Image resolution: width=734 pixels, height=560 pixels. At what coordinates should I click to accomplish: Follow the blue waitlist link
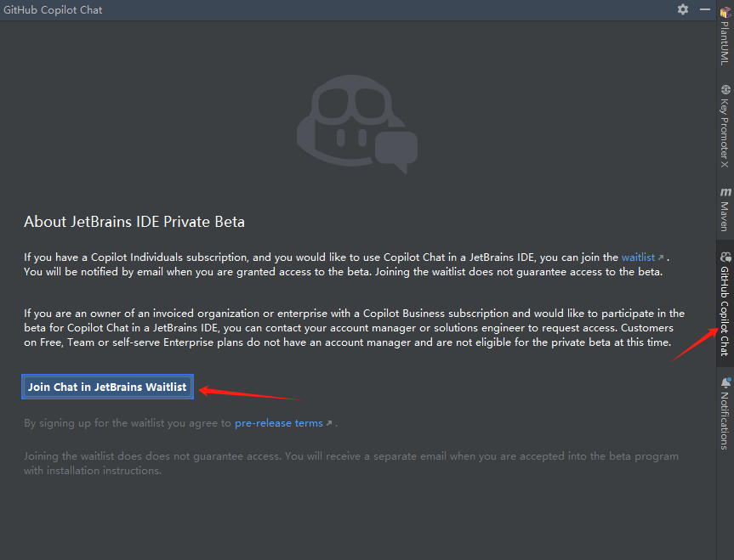(638, 257)
